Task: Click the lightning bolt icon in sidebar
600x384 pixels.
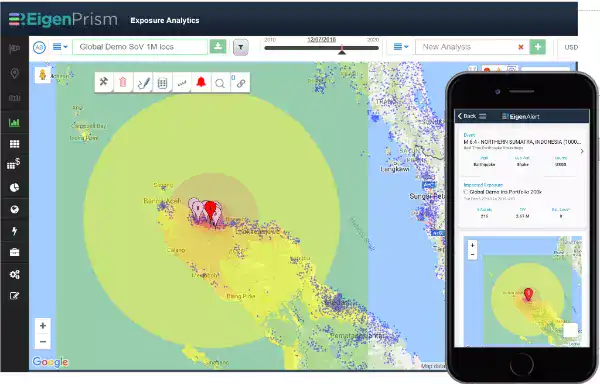Action: pos(14,231)
